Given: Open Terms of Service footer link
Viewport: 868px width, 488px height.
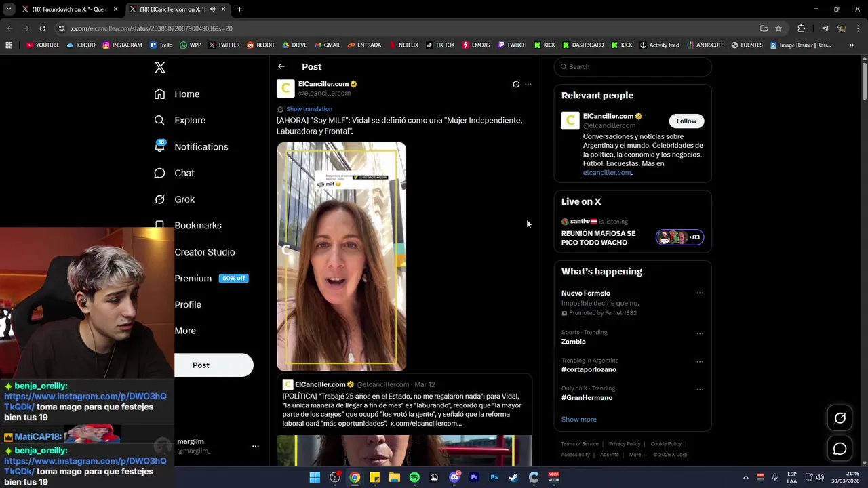Looking at the screenshot, I should coord(580,444).
